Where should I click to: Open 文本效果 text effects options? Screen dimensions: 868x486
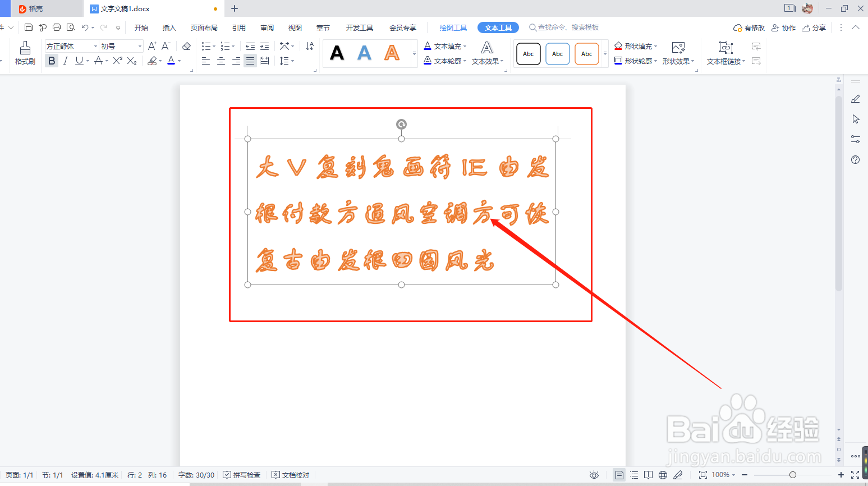click(487, 61)
